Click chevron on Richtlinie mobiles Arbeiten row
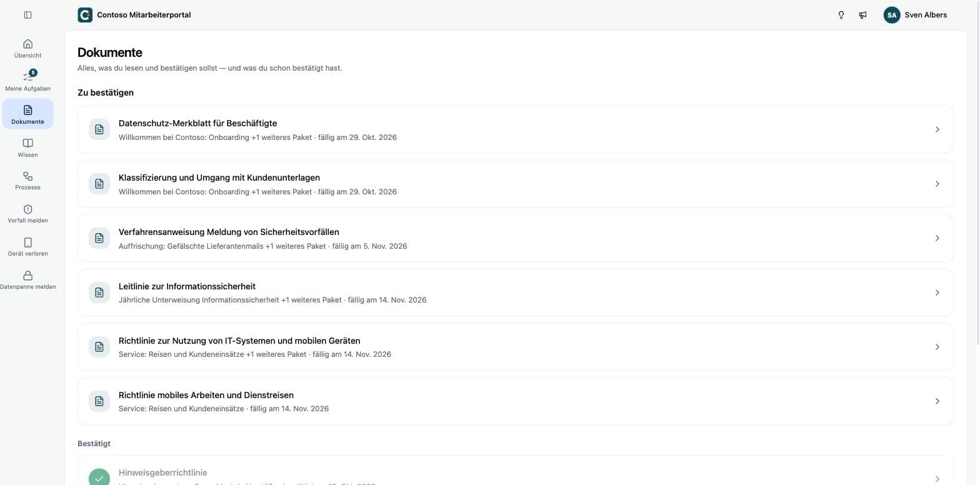The width and height of the screenshot is (980, 485). coord(937,401)
